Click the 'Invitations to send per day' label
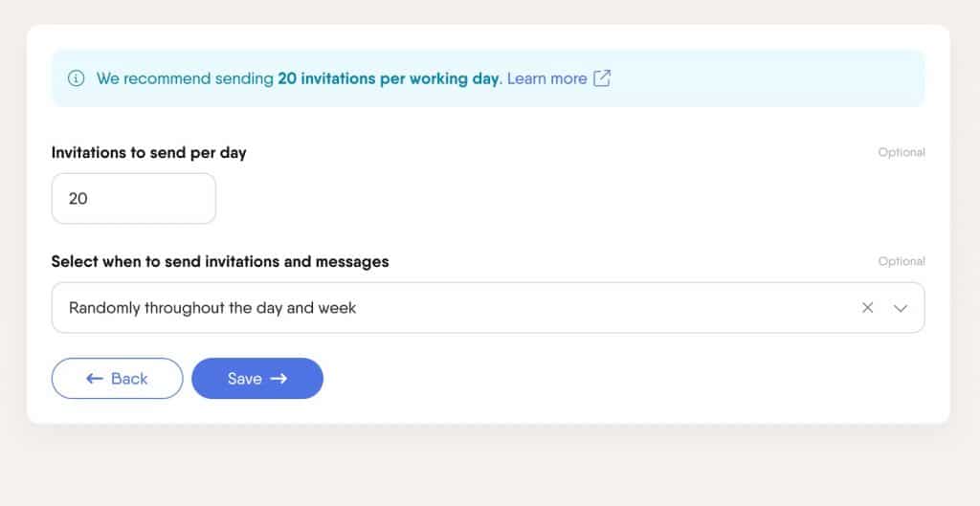The width and height of the screenshot is (980, 506). point(148,153)
